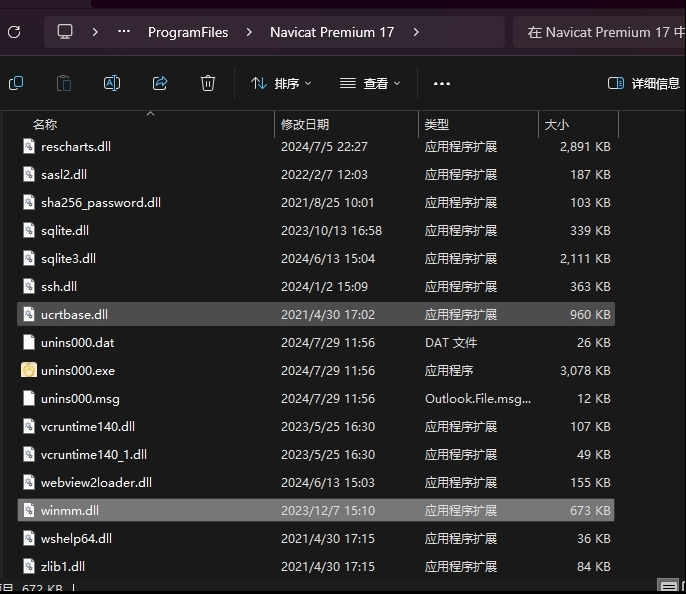Click the This PC monitor icon
This screenshot has height=594, width=686.
tap(65, 31)
